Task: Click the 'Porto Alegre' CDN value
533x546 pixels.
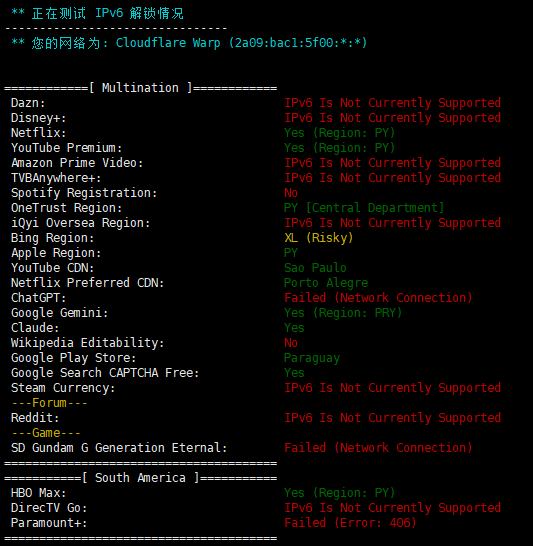Action: click(x=326, y=283)
